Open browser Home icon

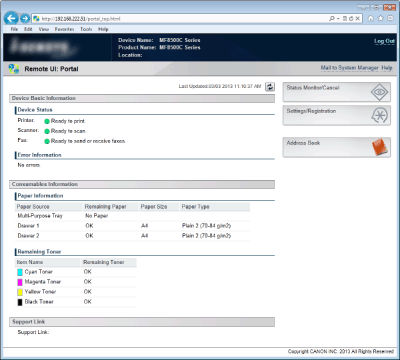371,18
